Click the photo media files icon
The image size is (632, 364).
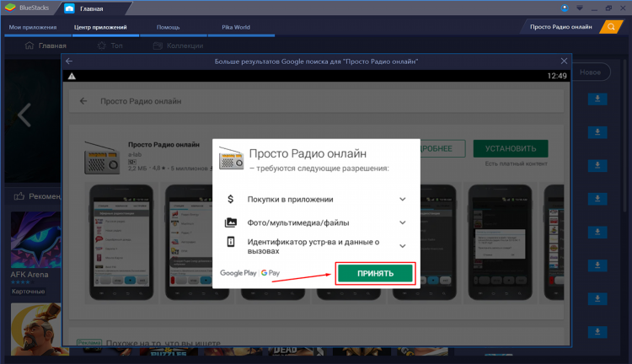click(x=231, y=222)
